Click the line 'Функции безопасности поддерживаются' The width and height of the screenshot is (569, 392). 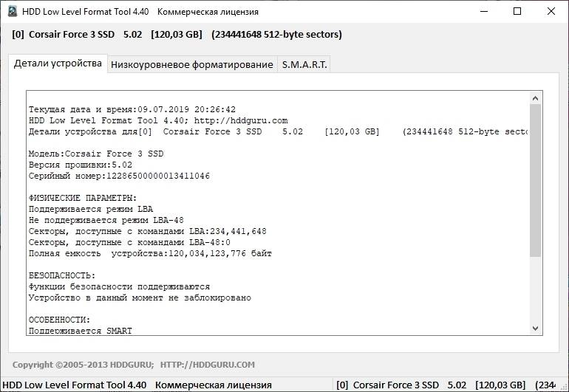click(119, 287)
